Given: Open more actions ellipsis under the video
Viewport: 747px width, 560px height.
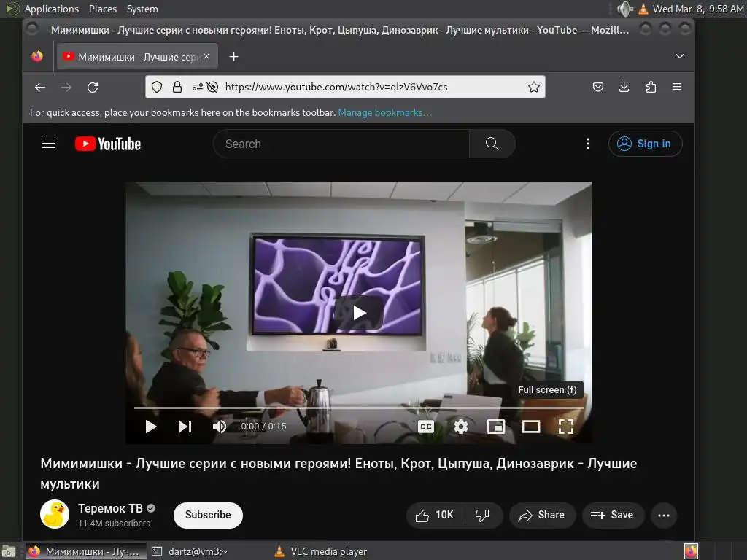Looking at the screenshot, I should click(664, 516).
